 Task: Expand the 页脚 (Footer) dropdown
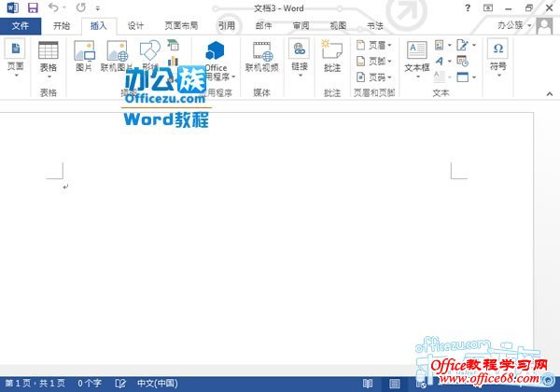[374, 61]
